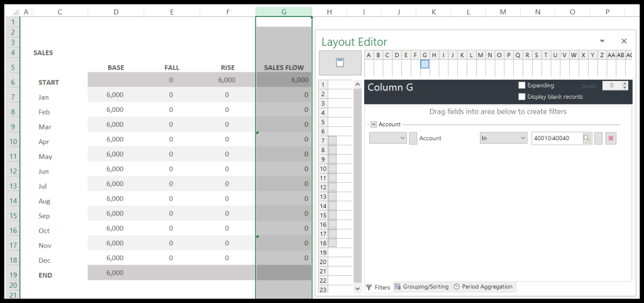Delete the Account filter with red X

pyautogui.click(x=610, y=138)
